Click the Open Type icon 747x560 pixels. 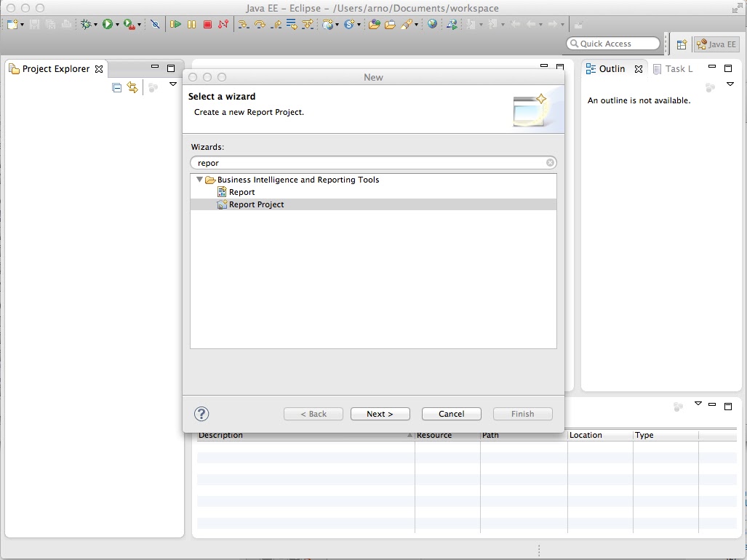tap(374, 24)
